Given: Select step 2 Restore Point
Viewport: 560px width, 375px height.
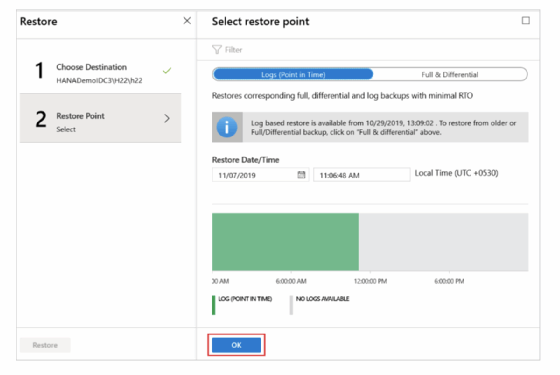Looking at the screenshot, I should [100, 118].
